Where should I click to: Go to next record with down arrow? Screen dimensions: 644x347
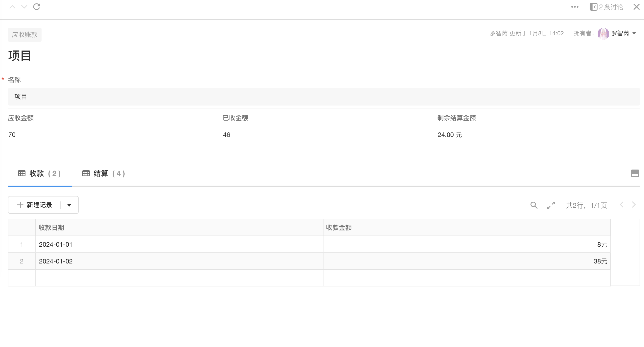[24, 7]
